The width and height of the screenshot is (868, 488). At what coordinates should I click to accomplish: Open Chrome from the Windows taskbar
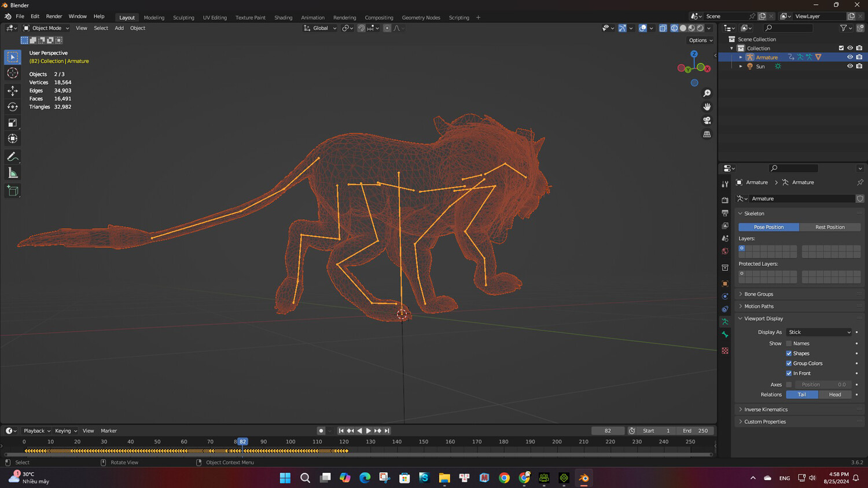[x=504, y=478]
